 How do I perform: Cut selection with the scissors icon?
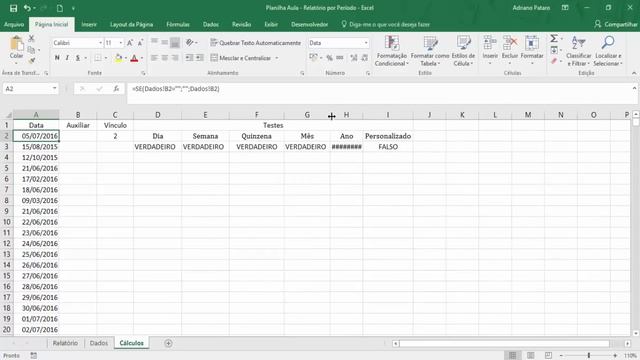point(31,38)
